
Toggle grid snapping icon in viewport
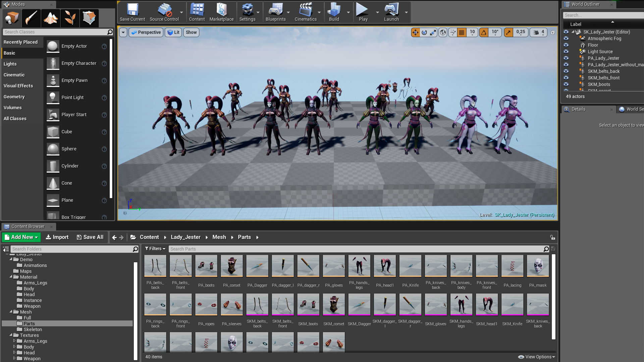[462, 32]
